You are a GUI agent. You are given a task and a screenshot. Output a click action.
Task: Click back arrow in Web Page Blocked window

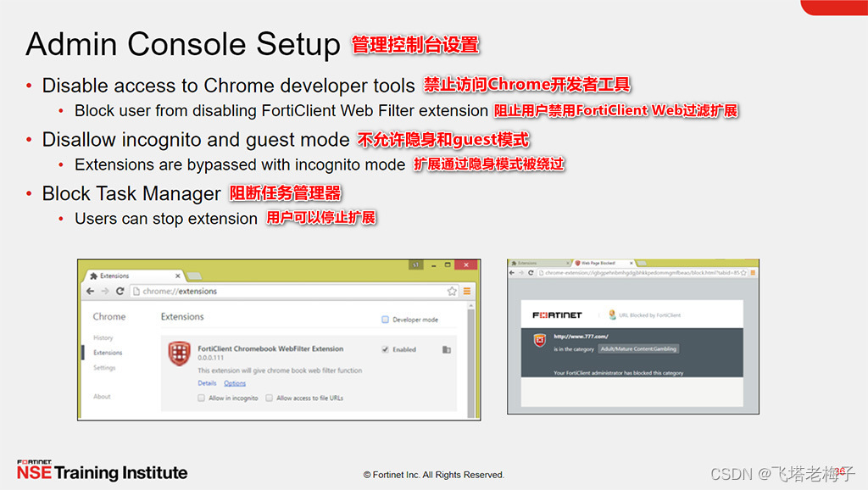512,273
